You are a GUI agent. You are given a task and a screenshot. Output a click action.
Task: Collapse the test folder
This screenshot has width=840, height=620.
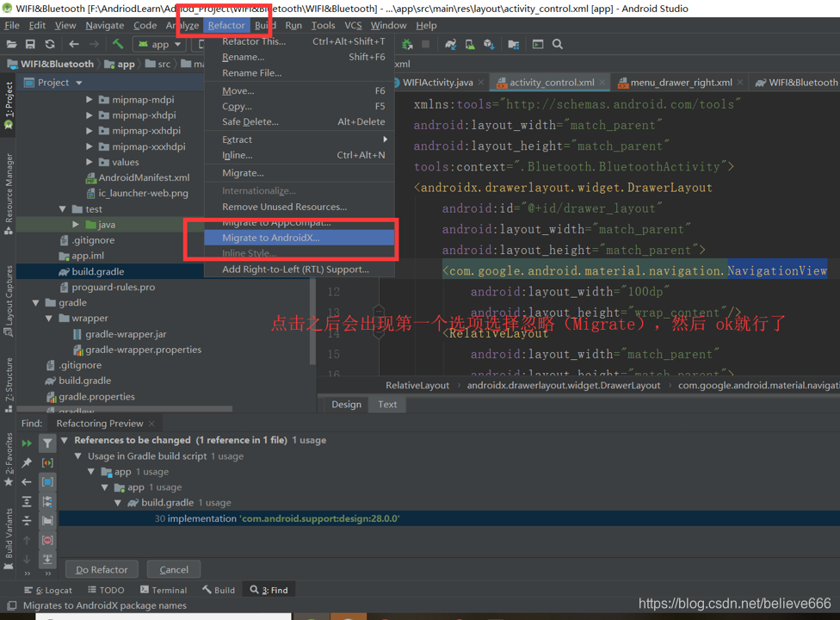63,209
